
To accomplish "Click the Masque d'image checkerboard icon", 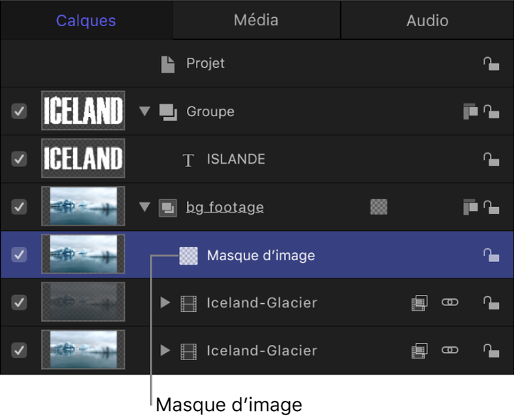I will pyautogui.click(x=188, y=256).
